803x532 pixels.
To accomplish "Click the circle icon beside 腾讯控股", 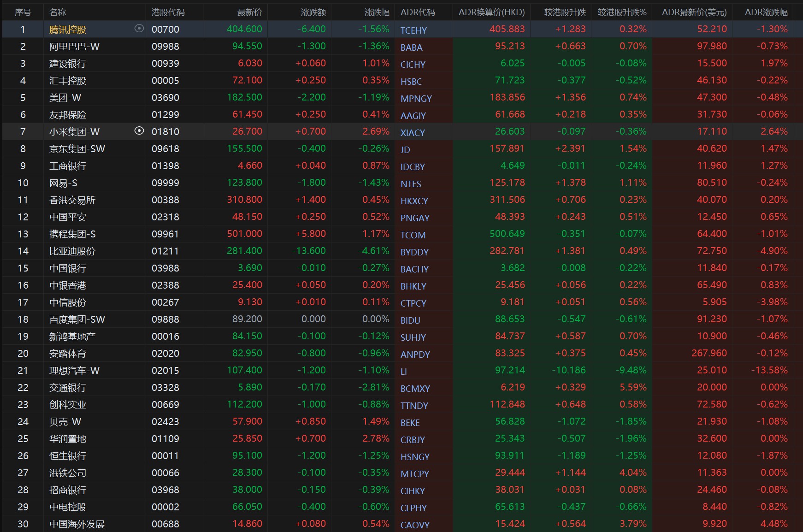I will [x=139, y=29].
